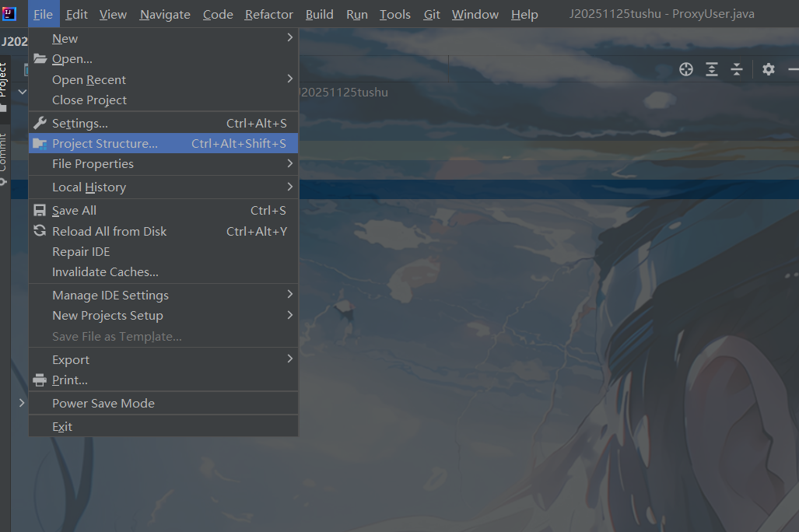Image resolution: width=799 pixels, height=532 pixels.
Task: Click the arrow next to Open Recent
Action: point(290,79)
